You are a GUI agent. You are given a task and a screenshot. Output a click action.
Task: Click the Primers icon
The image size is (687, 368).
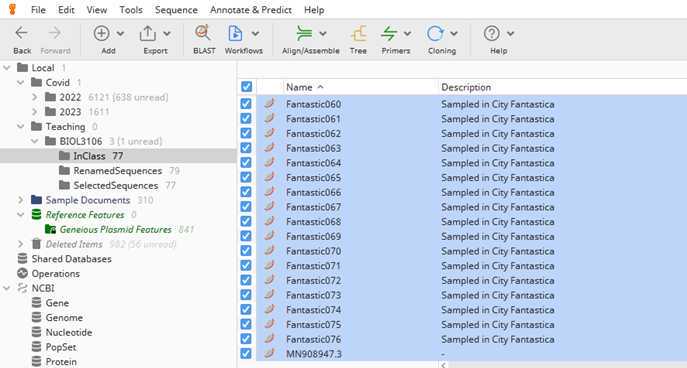389,33
